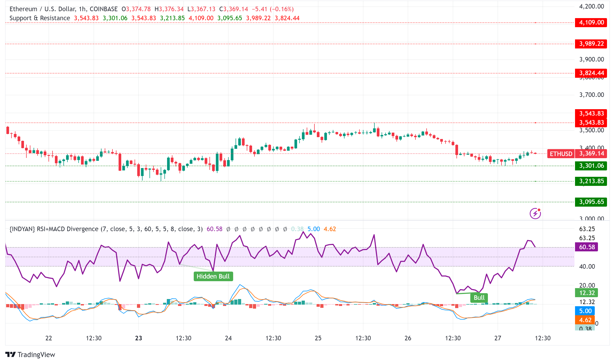Click date label 26 on time axis
This screenshot has width=615, height=364.
408,338
